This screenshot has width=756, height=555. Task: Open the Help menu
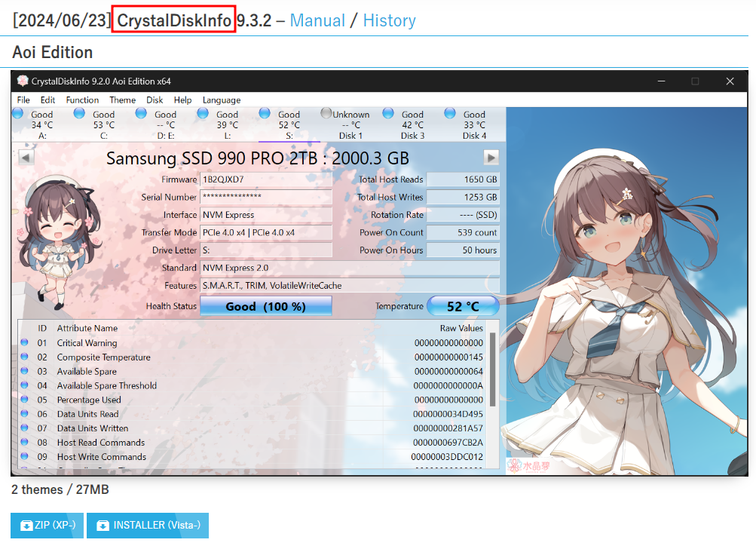point(182,100)
